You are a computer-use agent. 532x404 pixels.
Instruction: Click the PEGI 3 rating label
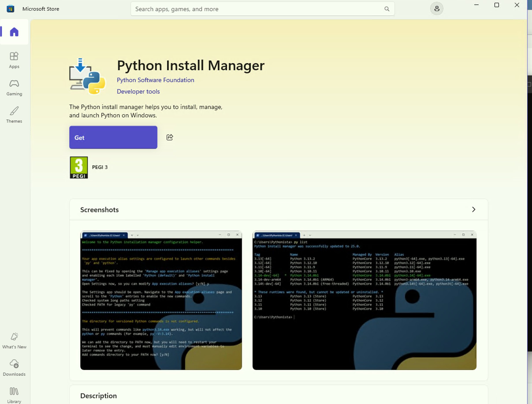tap(100, 167)
